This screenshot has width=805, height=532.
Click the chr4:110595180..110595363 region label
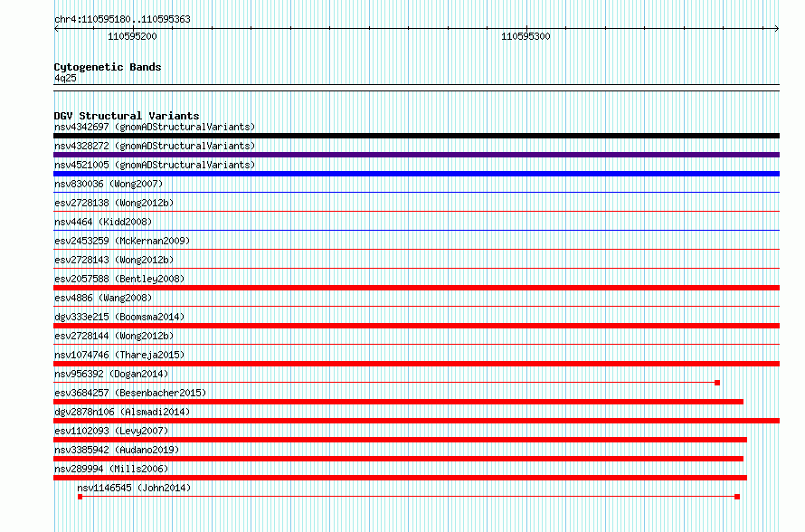pyautogui.click(x=122, y=19)
